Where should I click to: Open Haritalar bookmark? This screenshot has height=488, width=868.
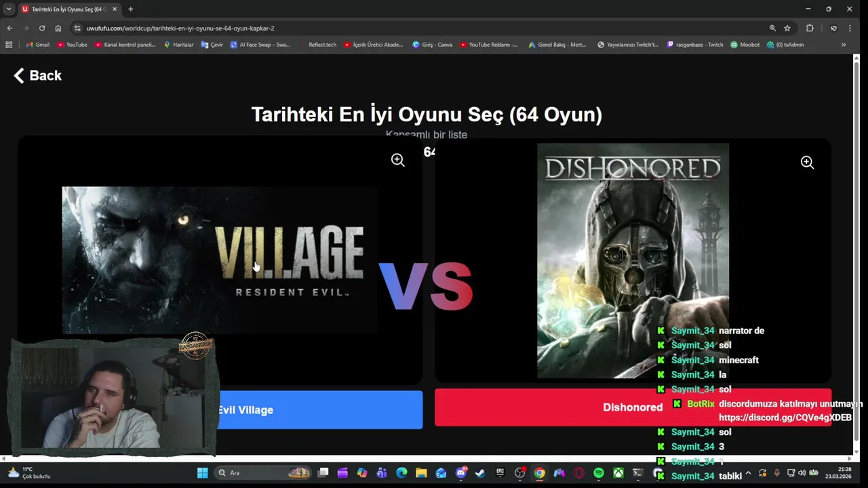click(x=178, y=45)
